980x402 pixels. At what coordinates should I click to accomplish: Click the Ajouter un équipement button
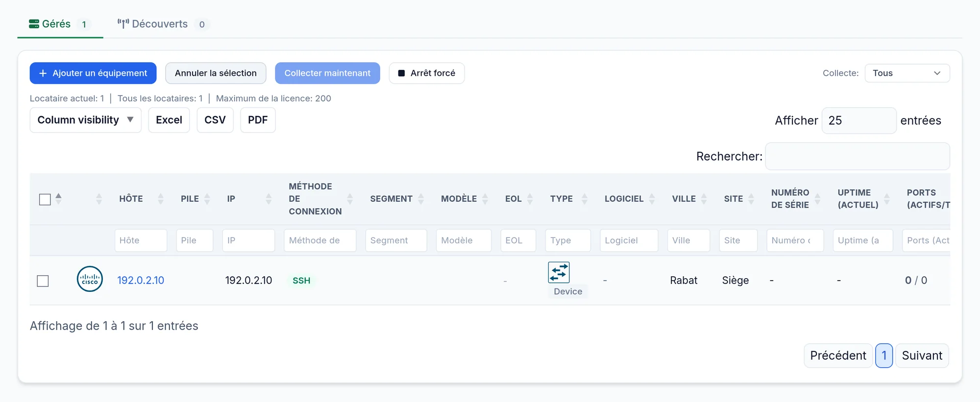93,73
